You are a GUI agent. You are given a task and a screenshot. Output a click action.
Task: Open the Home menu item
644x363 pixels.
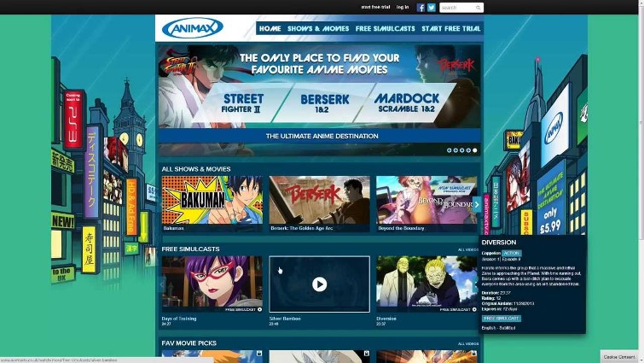[x=270, y=28]
